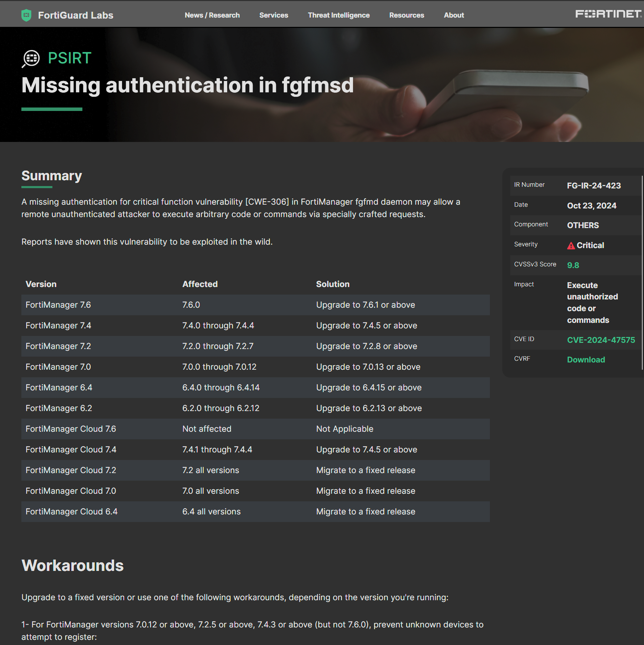Click '7.2.0 through 7.2.7' cell
The image size is (644, 645).
218,346
